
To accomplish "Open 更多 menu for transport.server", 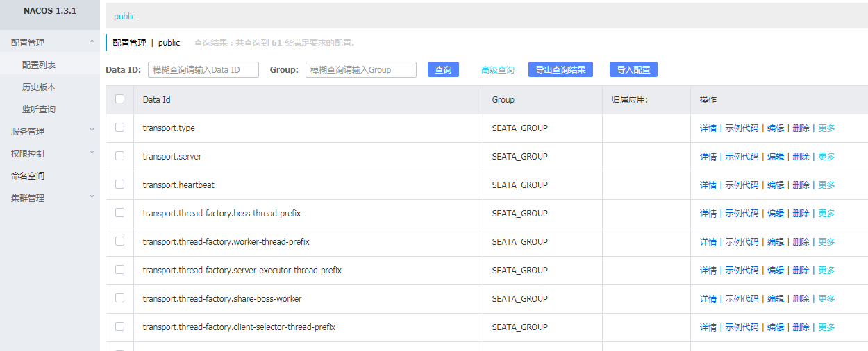I will (x=826, y=157).
